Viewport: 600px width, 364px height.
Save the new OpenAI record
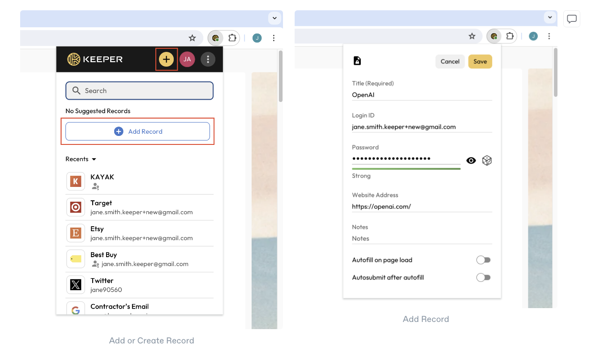(x=480, y=62)
